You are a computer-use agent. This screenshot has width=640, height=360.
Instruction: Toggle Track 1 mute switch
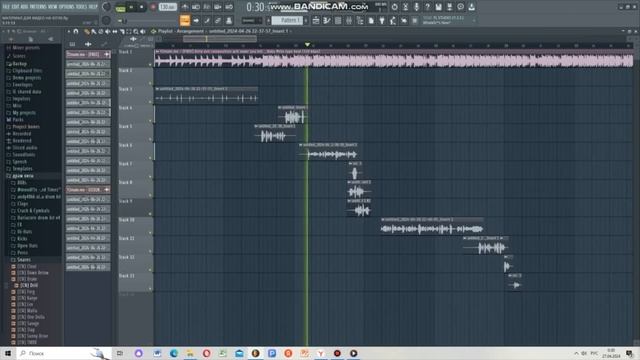(150, 64)
